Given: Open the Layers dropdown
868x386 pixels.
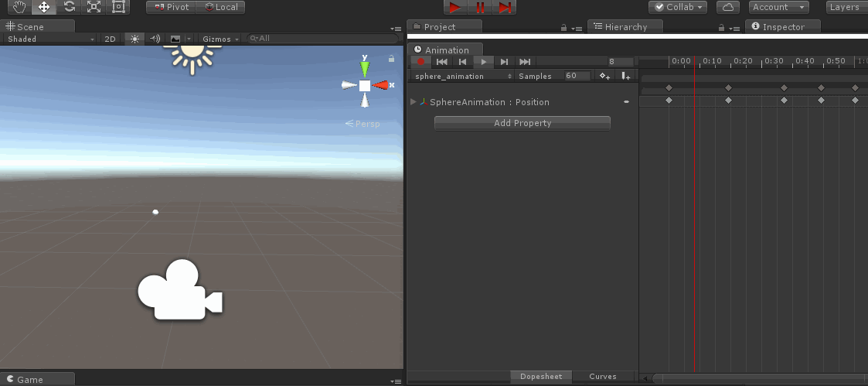Looking at the screenshot, I should [847, 7].
